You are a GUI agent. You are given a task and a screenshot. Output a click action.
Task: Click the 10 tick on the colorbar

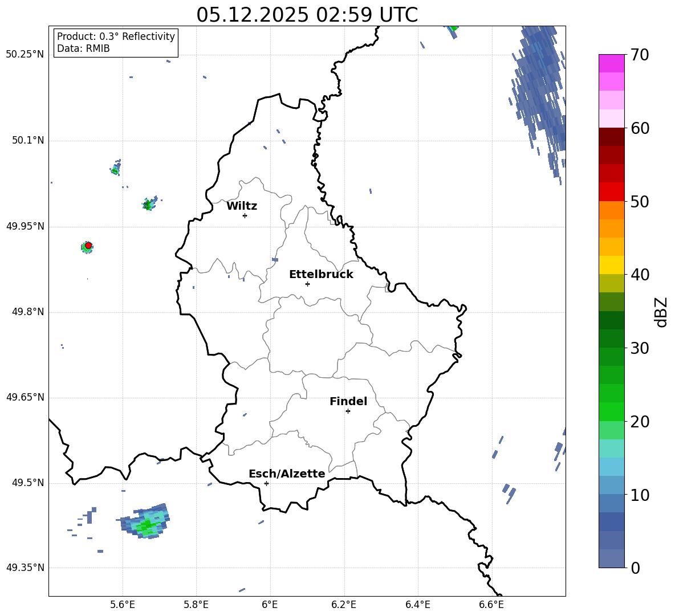tap(639, 495)
